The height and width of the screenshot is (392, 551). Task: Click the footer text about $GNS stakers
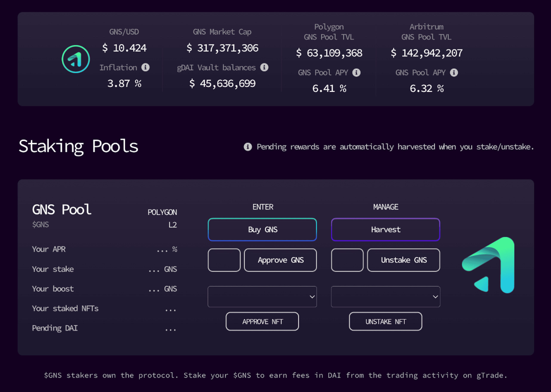pyautogui.click(x=275, y=375)
